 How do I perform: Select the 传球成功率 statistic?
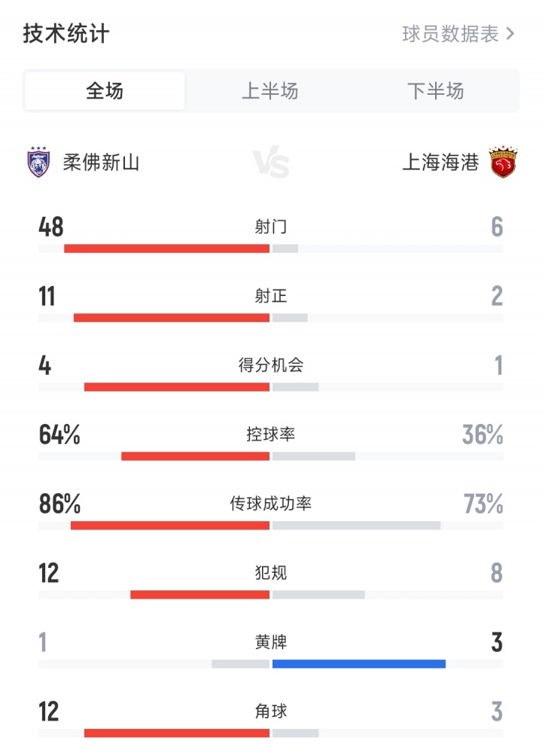[x=271, y=505]
